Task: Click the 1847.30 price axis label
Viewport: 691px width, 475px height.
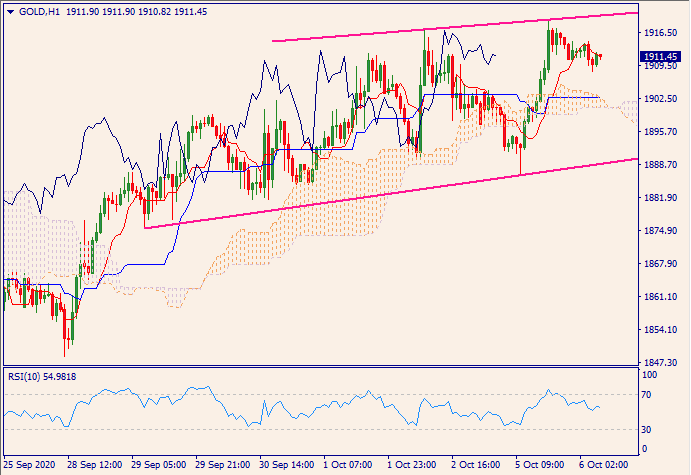Action: click(x=661, y=363)
